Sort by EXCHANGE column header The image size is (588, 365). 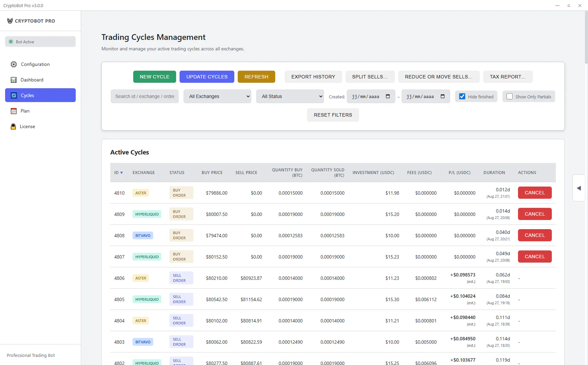[x=144, y=173]
